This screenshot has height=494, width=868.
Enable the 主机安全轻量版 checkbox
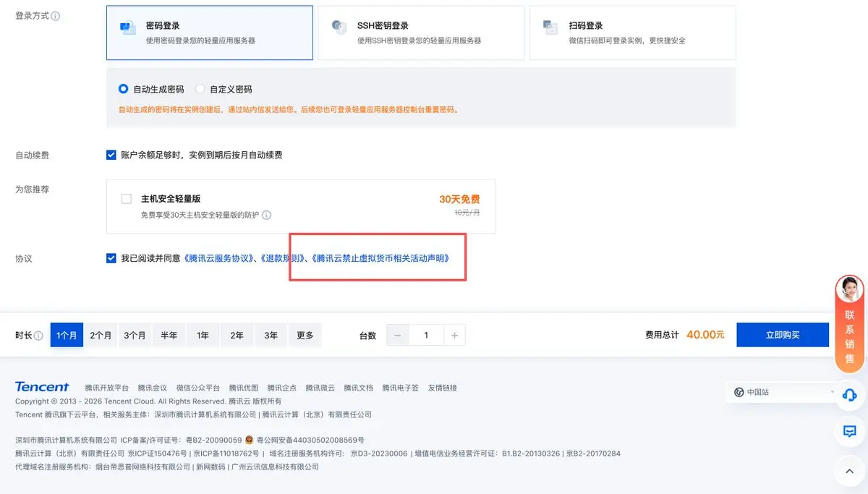pos(127,198)
